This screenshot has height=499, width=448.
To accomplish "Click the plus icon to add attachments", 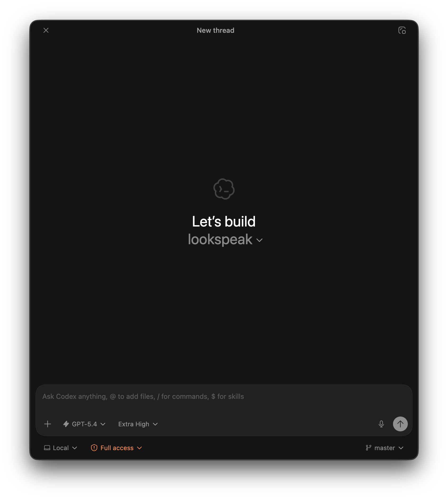I will 48,424.
